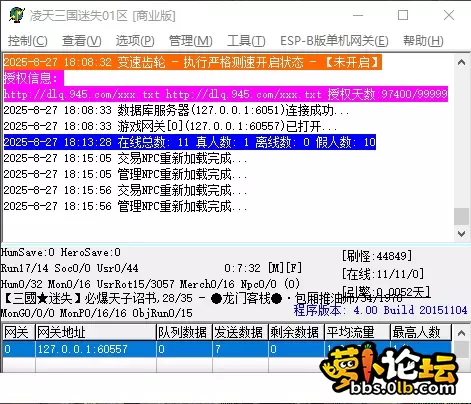
Task: Click the 发送数据 cell showing 7
Action: (x=240, y=349)
